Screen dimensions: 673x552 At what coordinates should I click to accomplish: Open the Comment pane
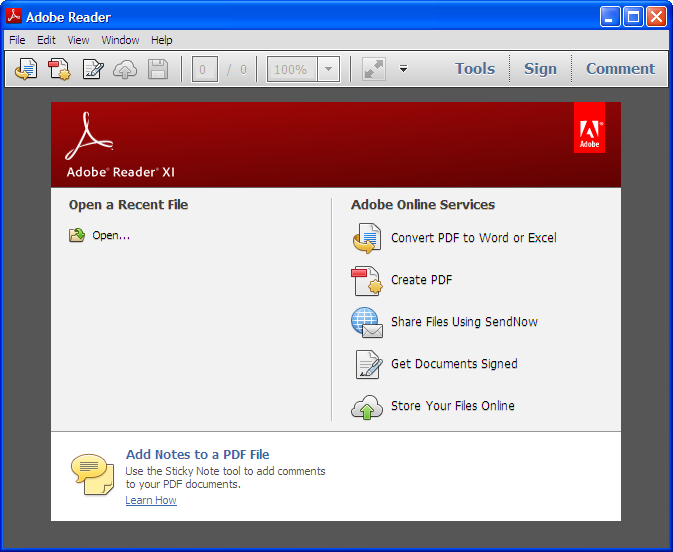620,69
